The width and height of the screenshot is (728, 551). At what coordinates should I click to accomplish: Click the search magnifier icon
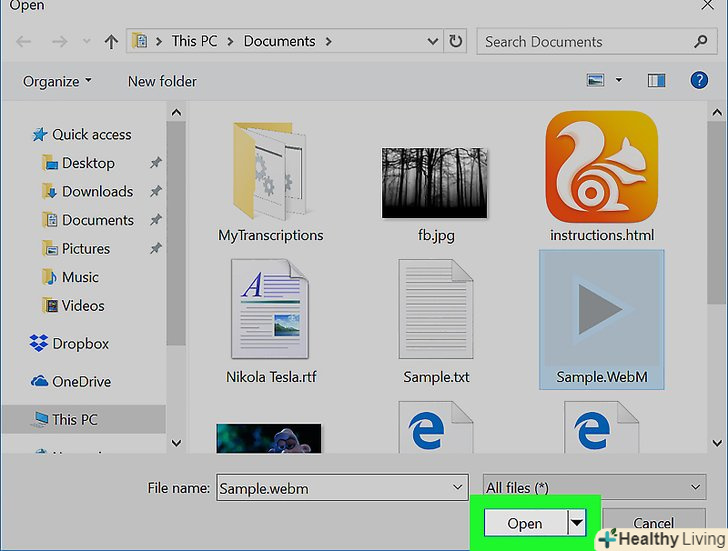tap(700, 42)
